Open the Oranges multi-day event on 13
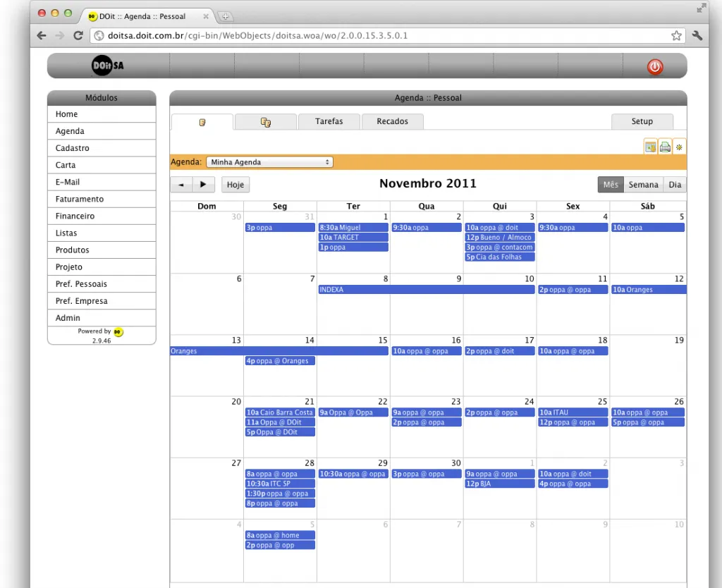This screenshot has height=588, width=722. pos(279,351)
